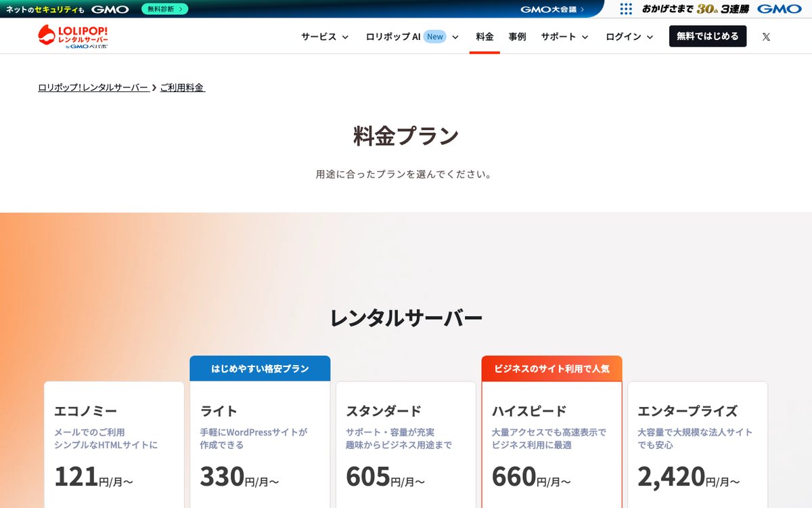Expand the ログイン dropdown menu
The width and height of the screenshot is (812, 508).
point(629,37)
